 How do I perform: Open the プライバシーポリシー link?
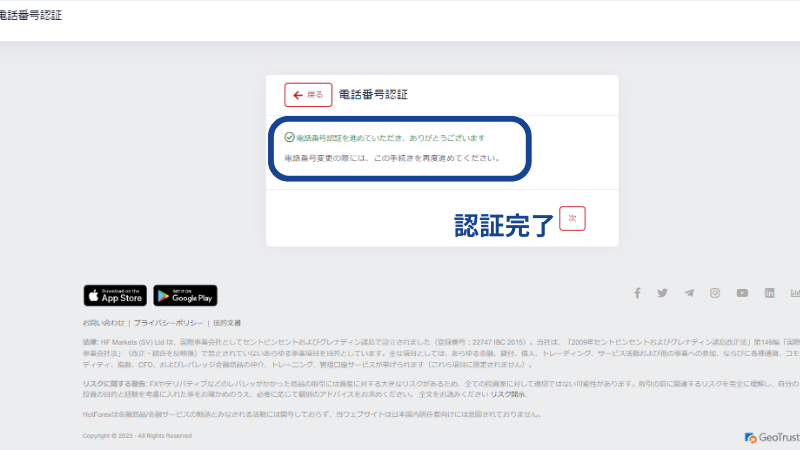click(170, 323)
